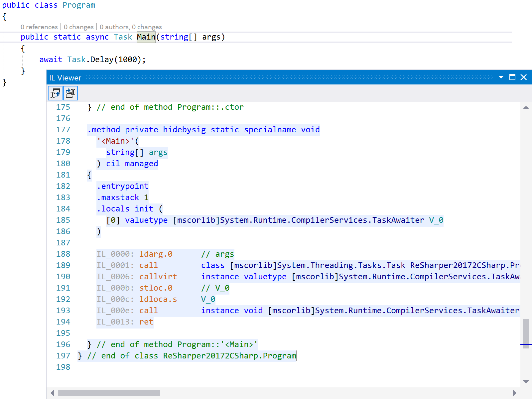Click the 'IL_0013:' label
This screenshot has height=399, width=532.
(x=115, y=322)
